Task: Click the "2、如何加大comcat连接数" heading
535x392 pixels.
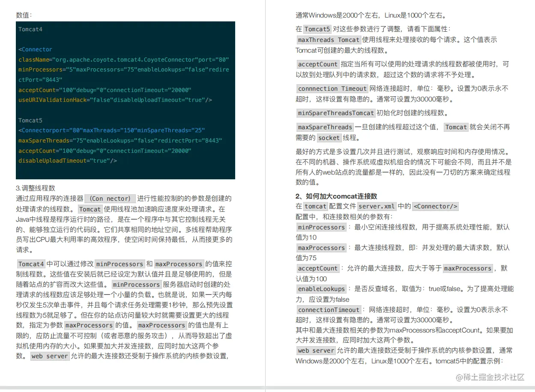Action: (336, 196)
